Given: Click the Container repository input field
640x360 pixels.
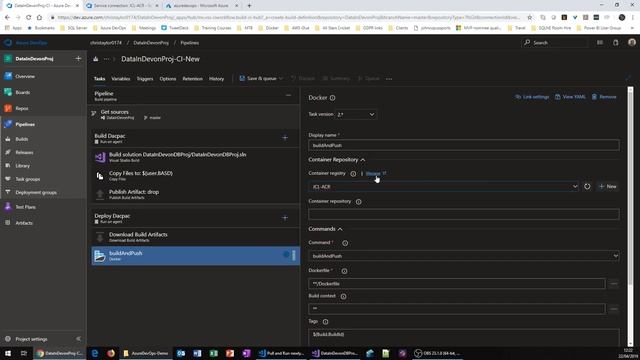Looking at the screenshot, I should tap(464, 214).
